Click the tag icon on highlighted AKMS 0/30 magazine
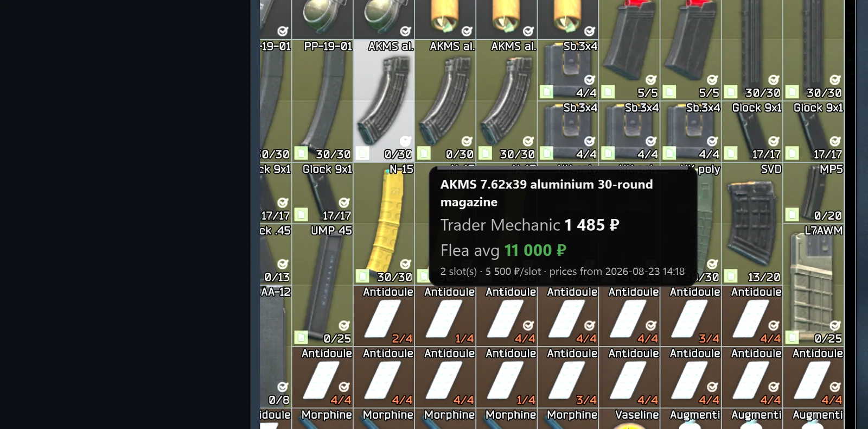This screenshot has height=429, width=868. pos(362,154)
